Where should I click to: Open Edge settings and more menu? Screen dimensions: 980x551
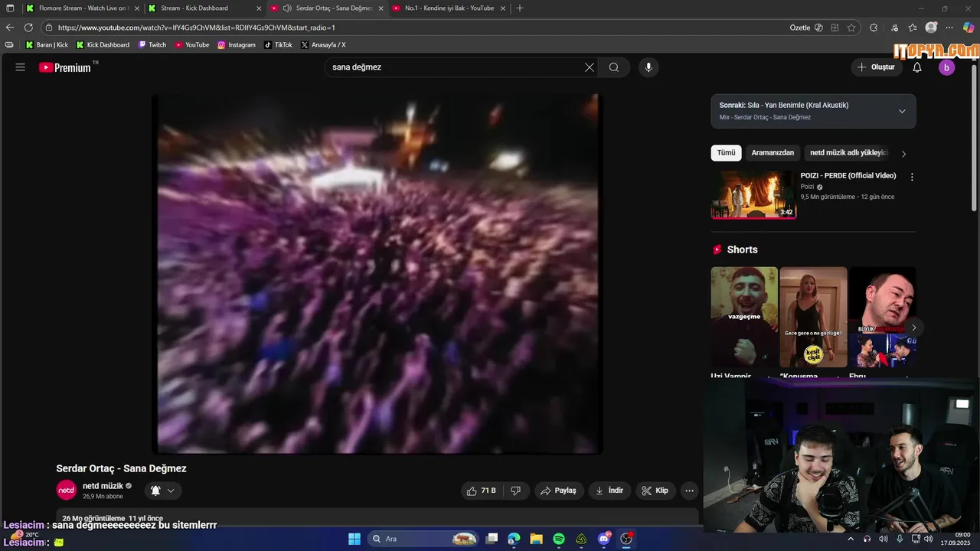click(x=949, y=28)
